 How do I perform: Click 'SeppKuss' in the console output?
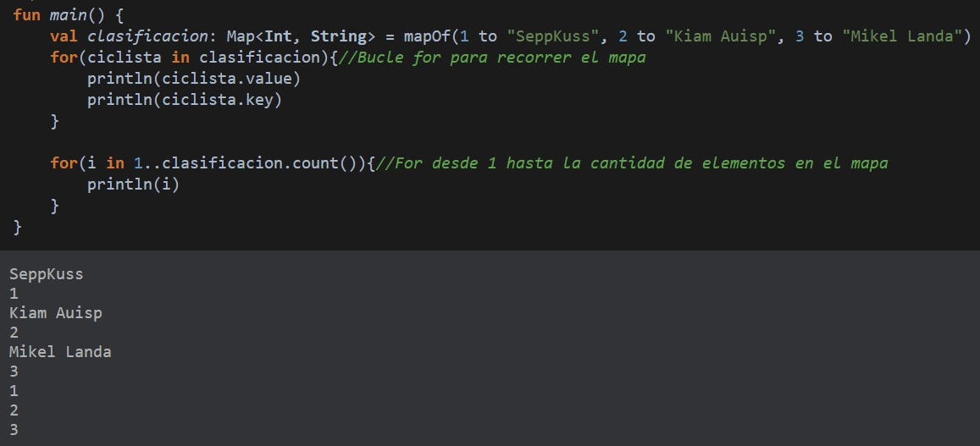click(47, 274)
